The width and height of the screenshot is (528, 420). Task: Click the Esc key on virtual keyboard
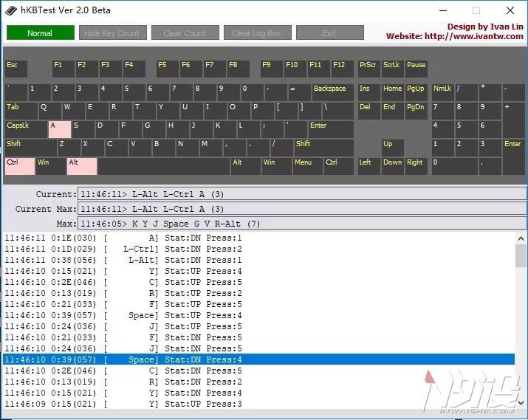click(16, 69)
